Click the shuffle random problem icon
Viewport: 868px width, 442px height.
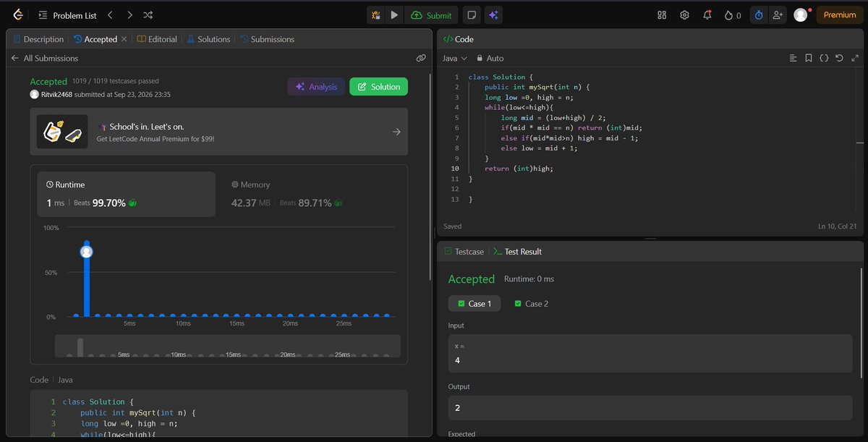click(148, 14)
